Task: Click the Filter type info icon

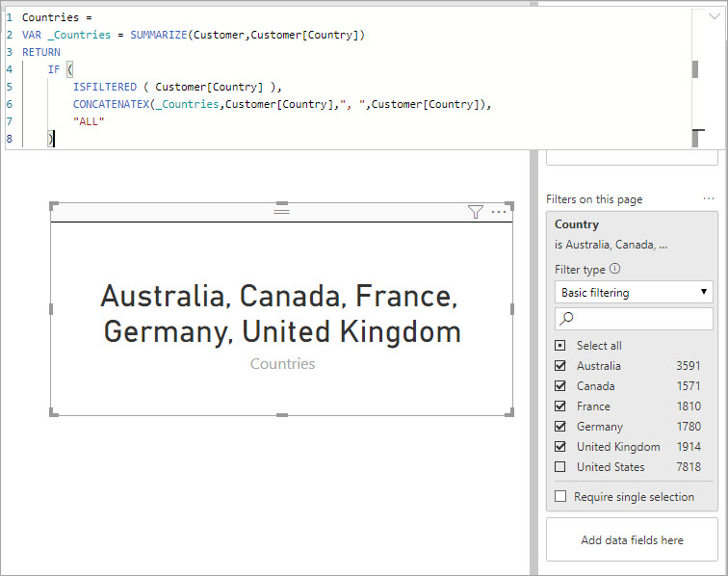Action: click(614, 269)
